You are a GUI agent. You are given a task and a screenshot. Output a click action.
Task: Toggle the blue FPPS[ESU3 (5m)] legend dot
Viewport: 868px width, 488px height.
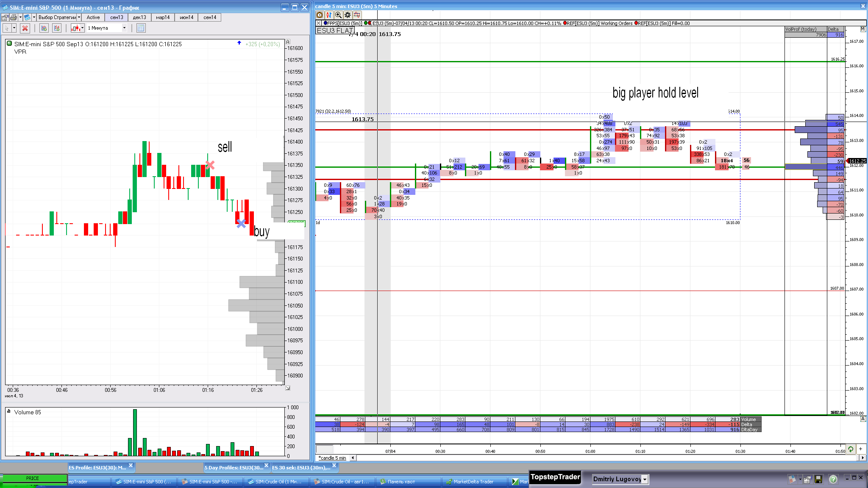point(325,23)
